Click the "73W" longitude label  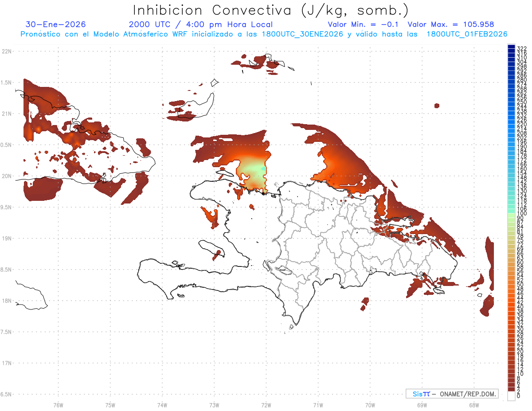[x=214, y=405]
